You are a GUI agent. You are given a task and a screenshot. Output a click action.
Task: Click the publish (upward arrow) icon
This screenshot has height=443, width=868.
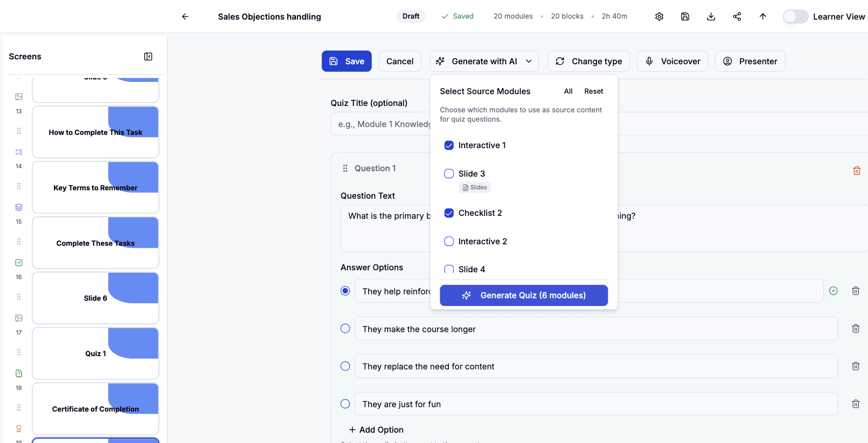(x=763, y=16)
